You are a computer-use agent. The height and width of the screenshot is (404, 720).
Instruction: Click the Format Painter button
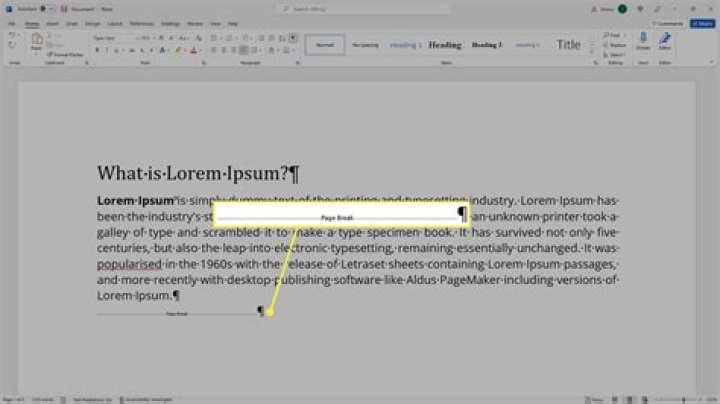click(x=65, y=55)
